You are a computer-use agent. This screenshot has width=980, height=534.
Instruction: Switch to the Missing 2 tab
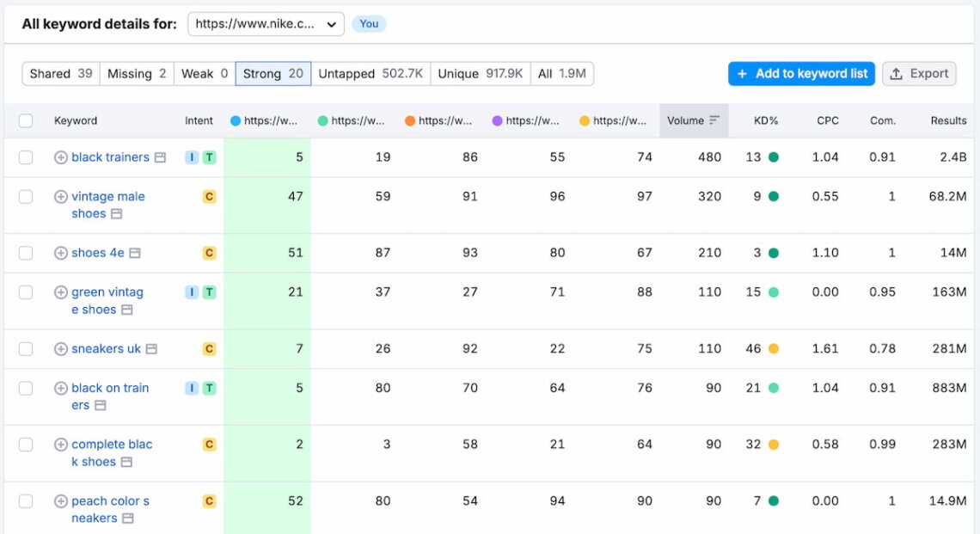coord(137,74)
